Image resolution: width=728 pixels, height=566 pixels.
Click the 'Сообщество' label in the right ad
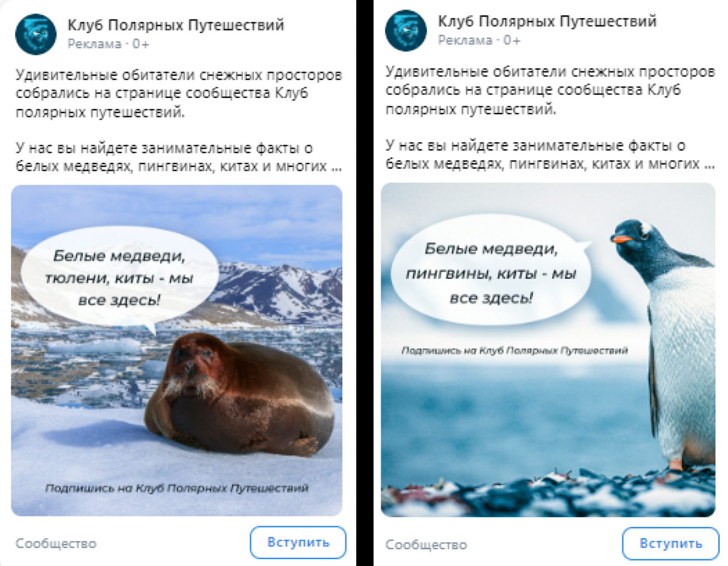pyautogui.click(x=426, y=545)
